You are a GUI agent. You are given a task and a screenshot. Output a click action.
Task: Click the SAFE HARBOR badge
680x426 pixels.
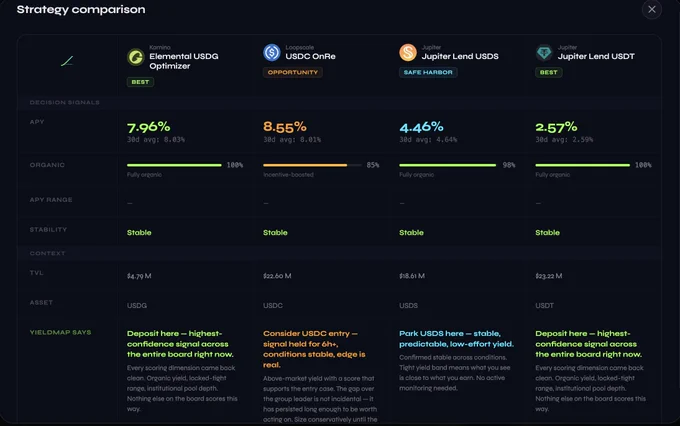[x=428, y=72]
